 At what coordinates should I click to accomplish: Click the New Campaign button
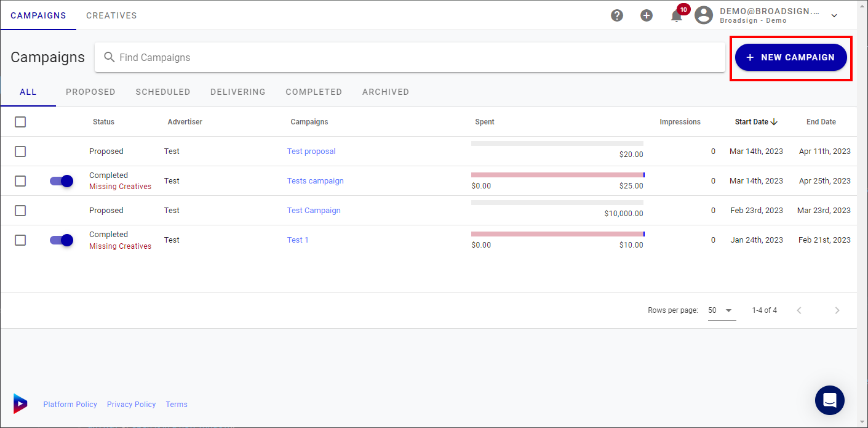point(790,57)
